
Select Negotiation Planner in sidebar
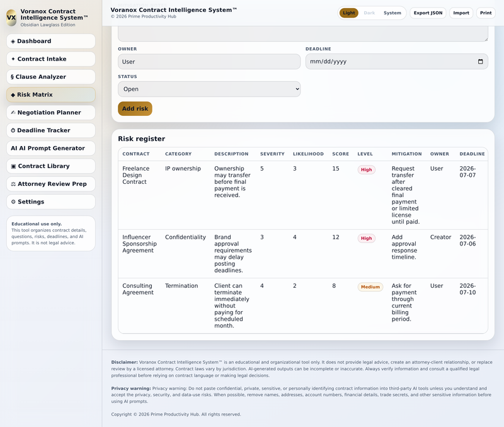coord(51,113)
